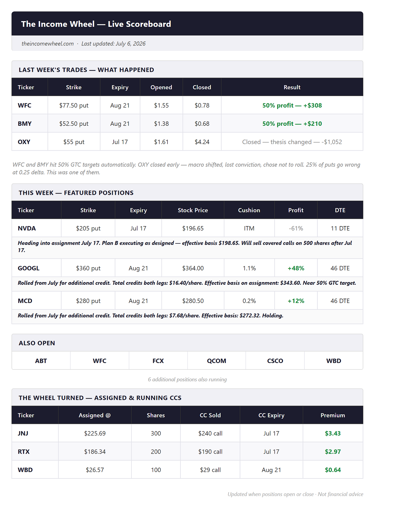Click the Premium column header
Screen dimensions: 394x532
pyautogui.click(x=333, y=415)
